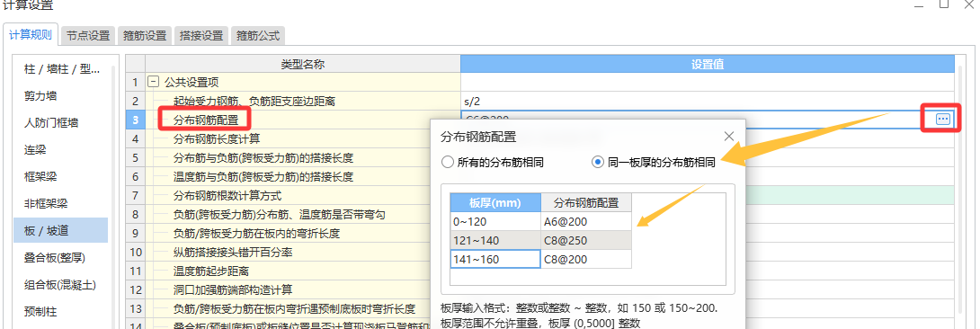The width and height of the screenshot is (980, 329).
Task: Click the C8@250 rebar cell
Action: point(586,240)
